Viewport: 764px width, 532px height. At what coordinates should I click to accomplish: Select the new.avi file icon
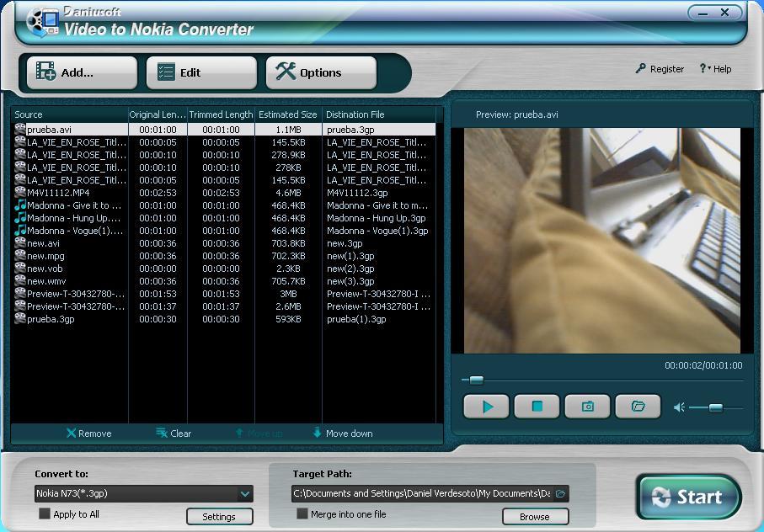[20, 243]
